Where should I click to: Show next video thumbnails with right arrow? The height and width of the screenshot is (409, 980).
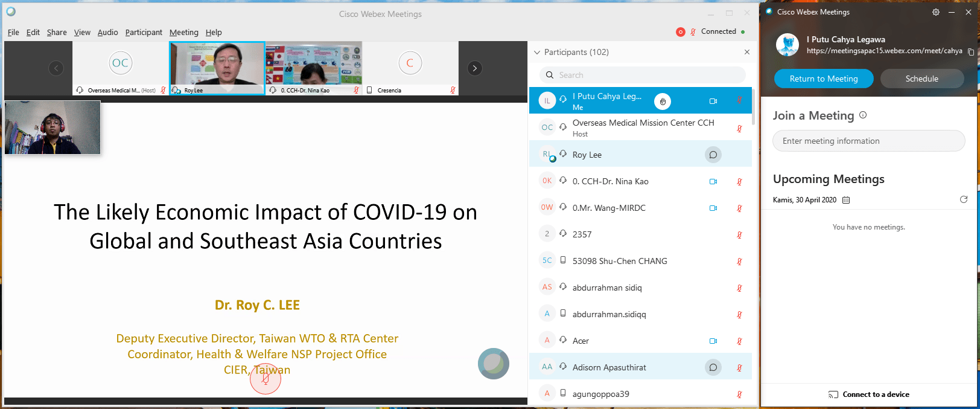coord(475,68)
